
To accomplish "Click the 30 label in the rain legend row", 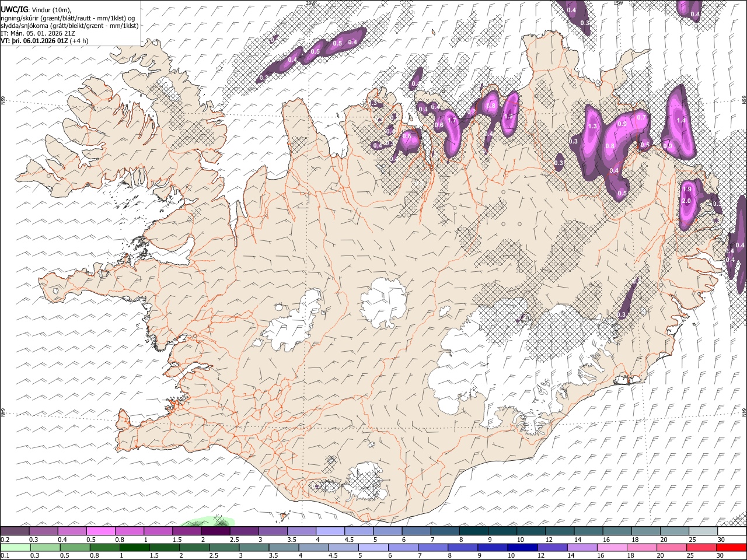I will (721, 556).
